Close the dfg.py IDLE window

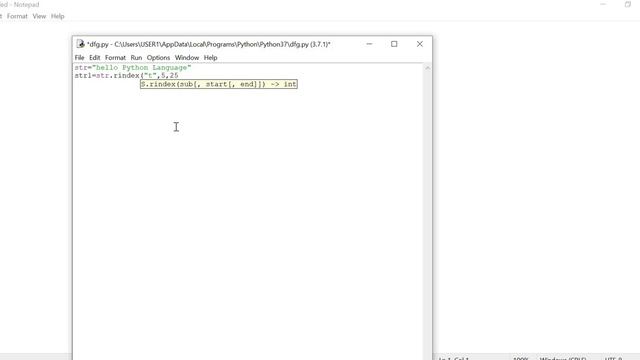[420, 44]
